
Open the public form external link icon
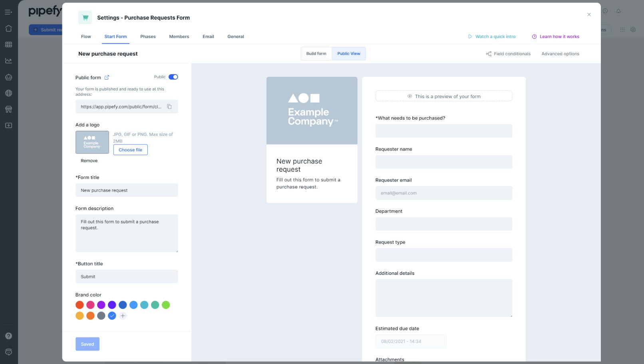pyautogui.click(x=106, y=77)
